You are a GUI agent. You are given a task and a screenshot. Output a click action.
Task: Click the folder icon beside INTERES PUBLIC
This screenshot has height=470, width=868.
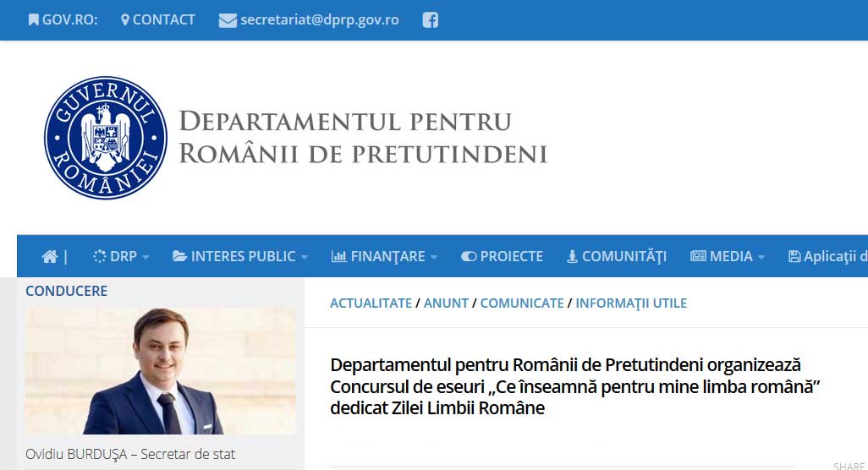click(x=179, y=256)
